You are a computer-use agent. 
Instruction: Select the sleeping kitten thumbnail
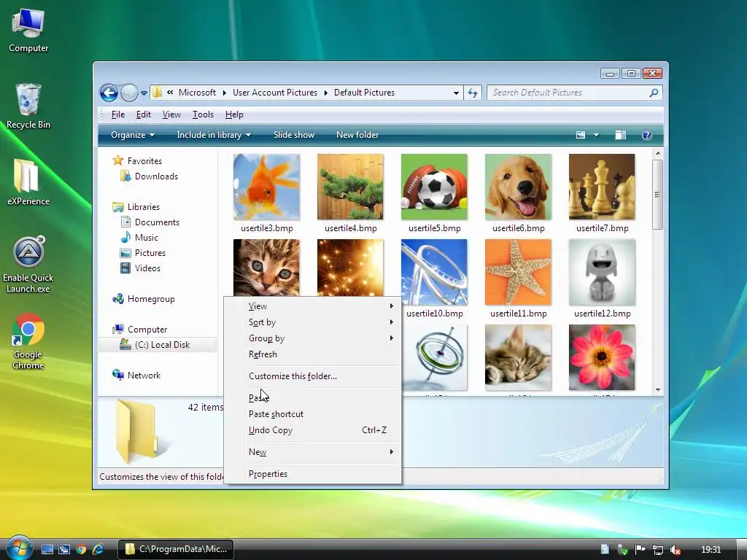(x=519, y=357)
